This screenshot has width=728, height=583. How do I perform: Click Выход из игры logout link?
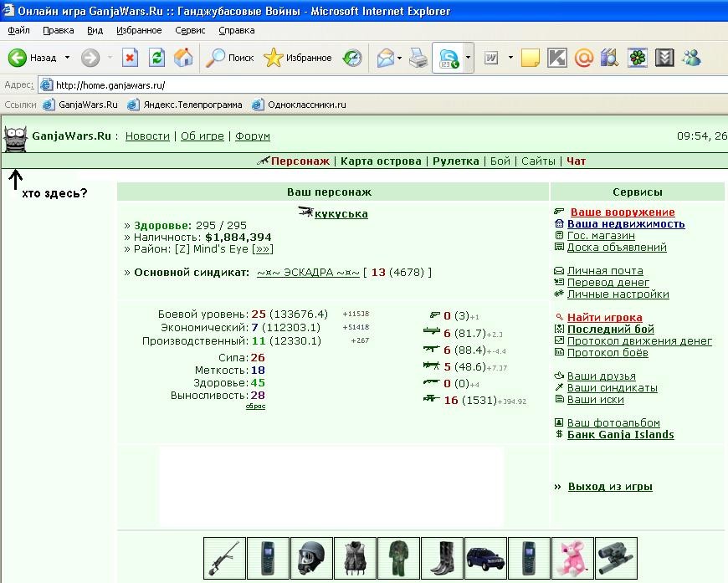click(610, 487)
